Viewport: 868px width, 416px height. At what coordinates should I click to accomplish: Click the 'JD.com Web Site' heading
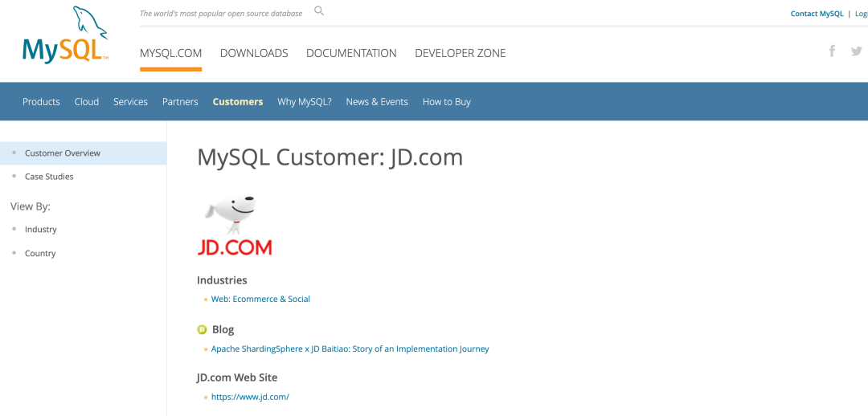point(237,377)
